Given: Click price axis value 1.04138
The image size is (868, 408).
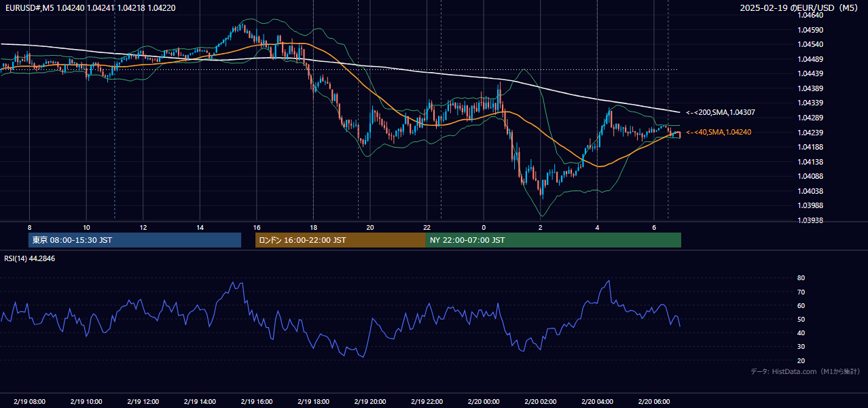Looking at the screenshot, I should pyautogui.click(x=810, y=162).
